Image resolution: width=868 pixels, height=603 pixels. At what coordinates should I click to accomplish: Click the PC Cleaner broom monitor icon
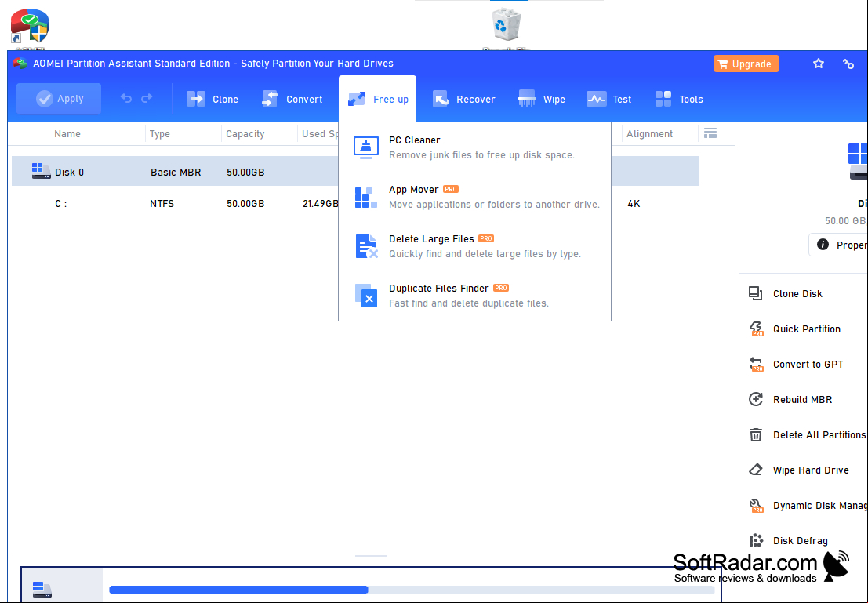[366, 147]
